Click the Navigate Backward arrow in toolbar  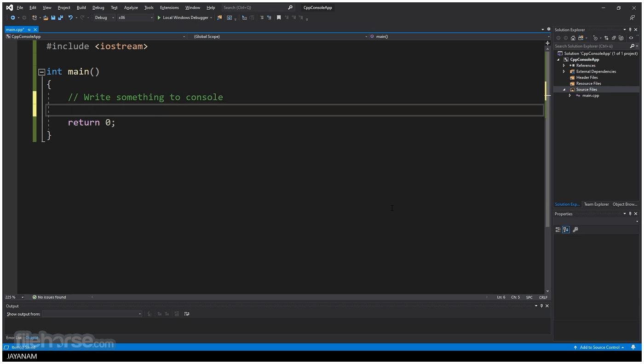point(13,17)
